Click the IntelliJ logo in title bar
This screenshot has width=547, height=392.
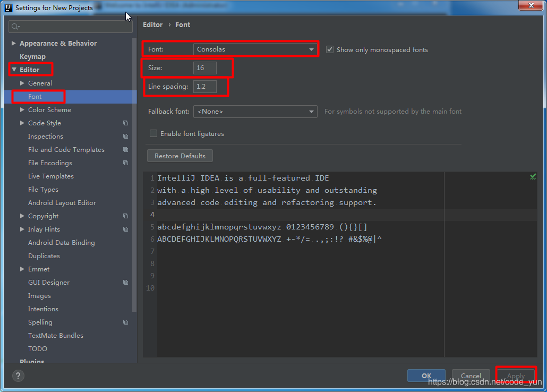[x=8, y=7]
